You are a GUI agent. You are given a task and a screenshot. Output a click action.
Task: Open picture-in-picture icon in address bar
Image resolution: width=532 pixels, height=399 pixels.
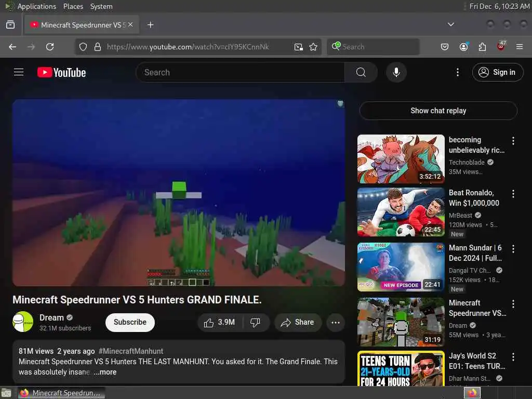298,47
